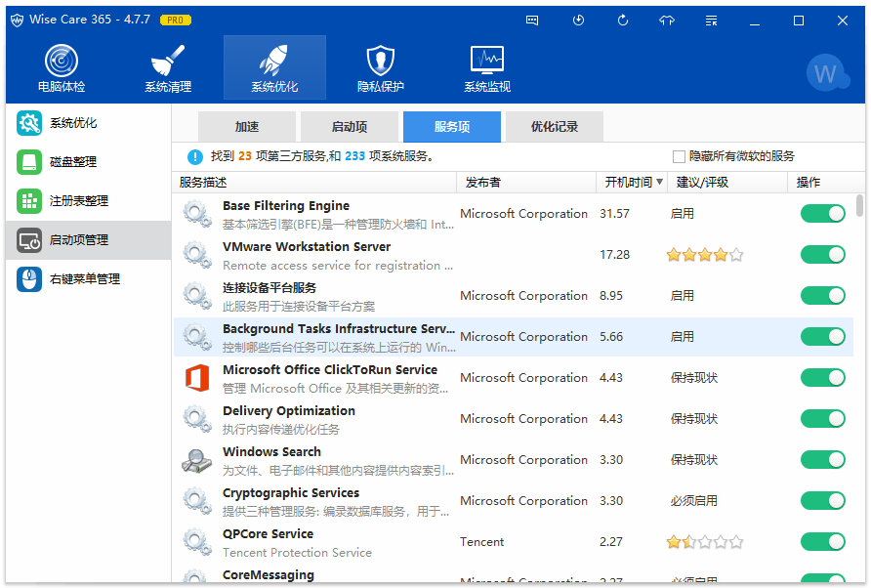Click the 服务描述 column header
This screenshot has height=588, width=871.
(313, 183)
